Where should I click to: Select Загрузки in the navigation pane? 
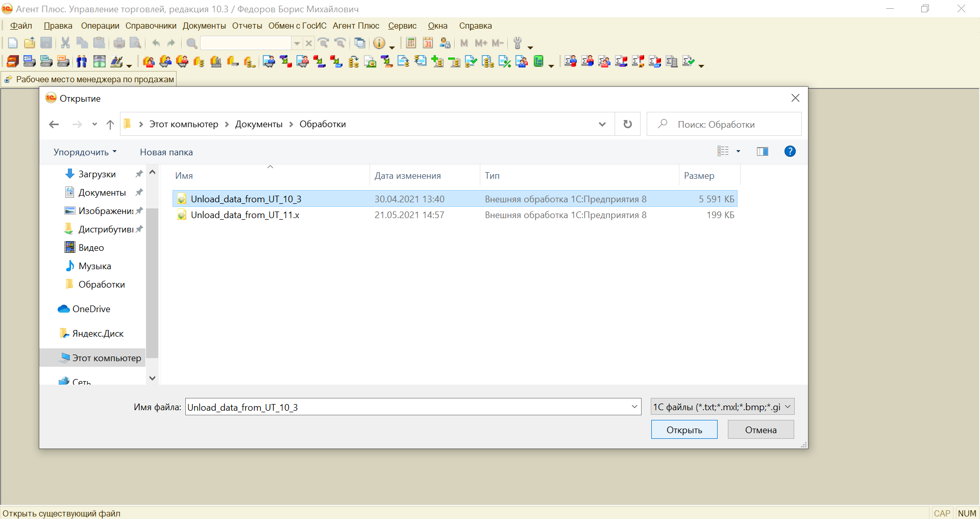pyautogui.click(x=97, y=174)
